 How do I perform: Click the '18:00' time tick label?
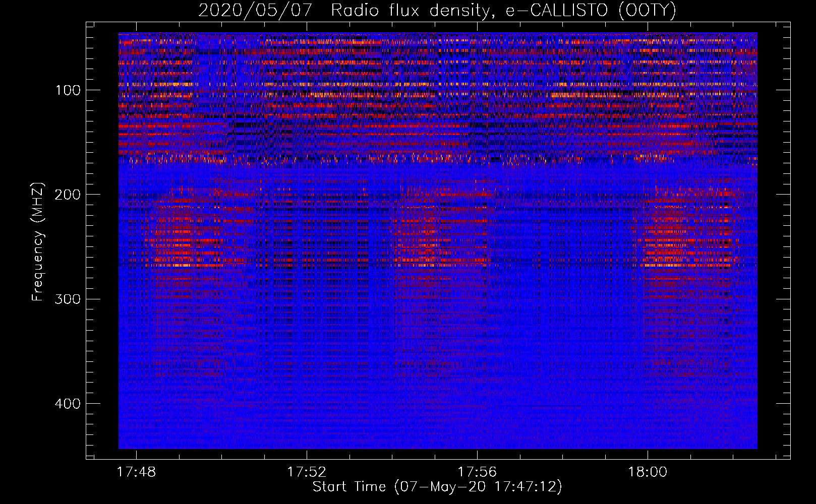coord(648,472)
